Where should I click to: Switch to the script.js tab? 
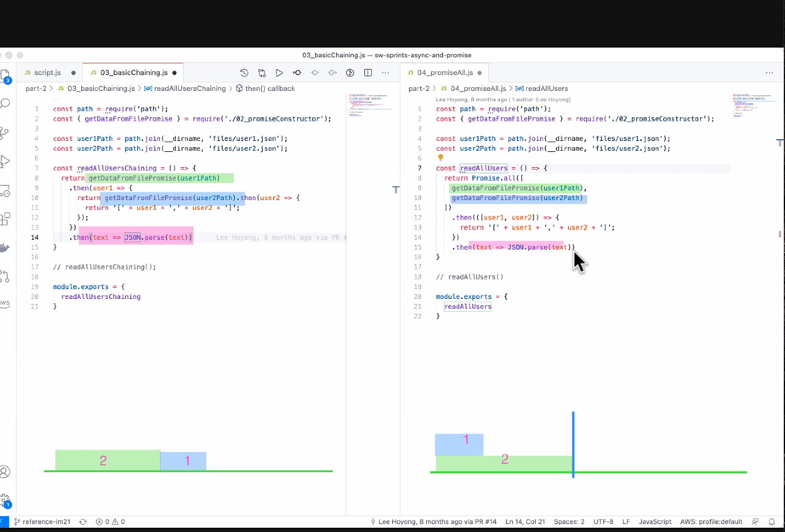[x=49, y=73]
